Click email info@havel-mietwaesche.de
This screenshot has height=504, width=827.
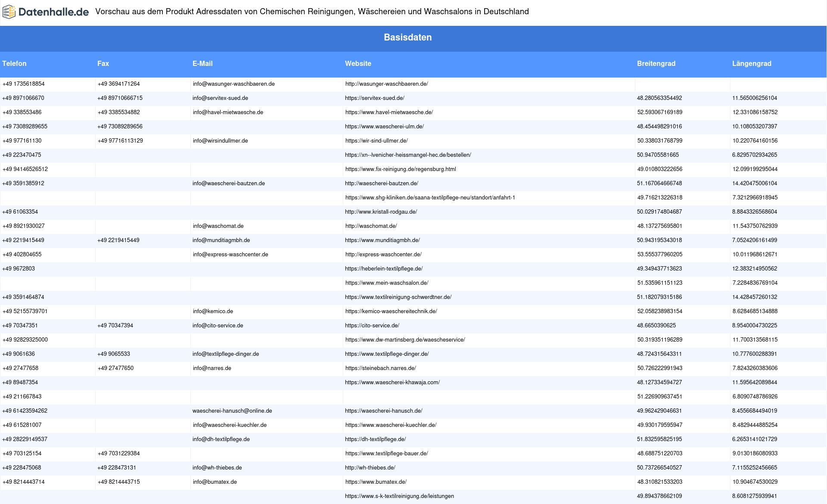coord(228,112)
